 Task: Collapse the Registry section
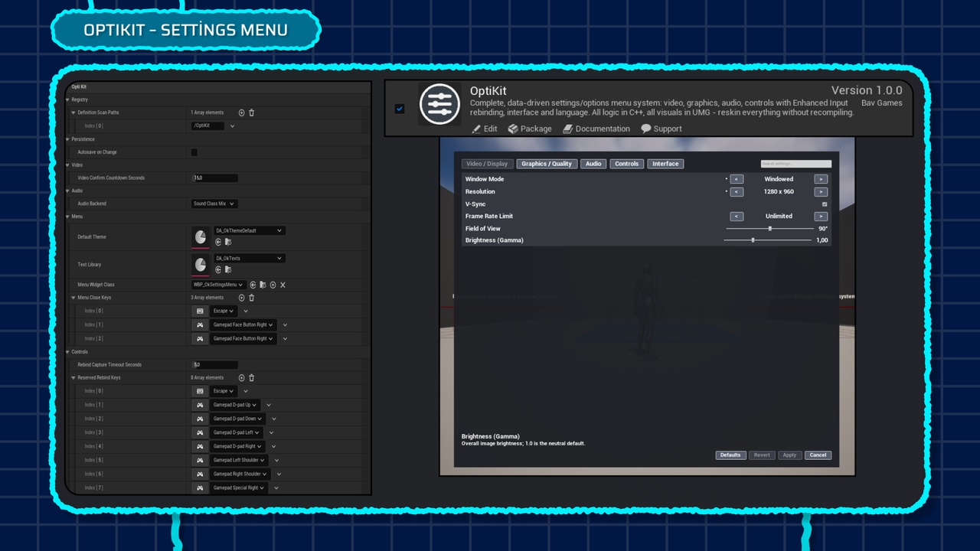pos(68,99)
